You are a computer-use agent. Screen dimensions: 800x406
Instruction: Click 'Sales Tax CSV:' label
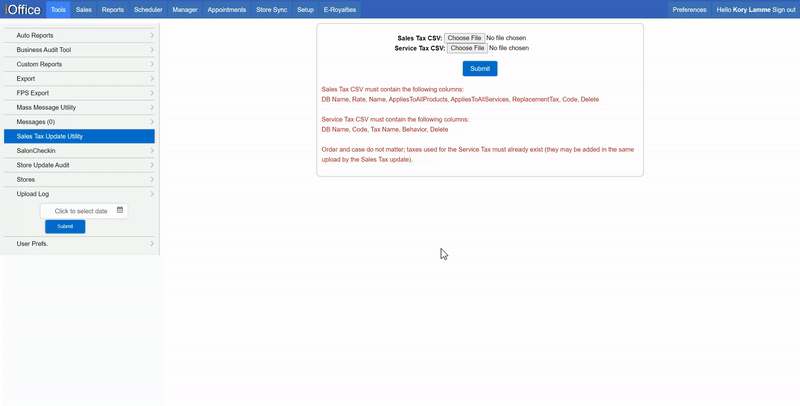(x=420, y=38)
